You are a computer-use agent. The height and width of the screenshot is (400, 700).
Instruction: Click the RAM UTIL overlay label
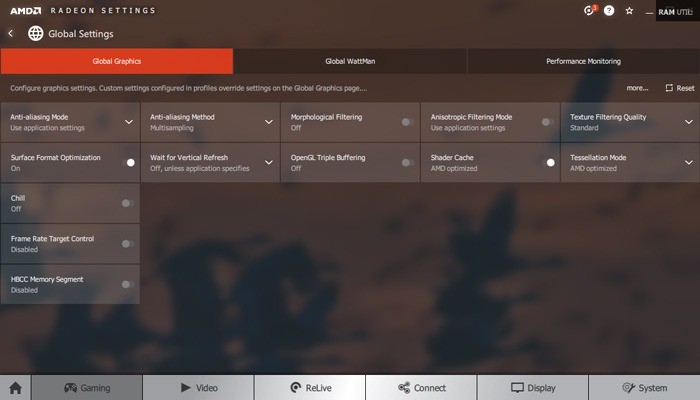click(x=675, y=12)
